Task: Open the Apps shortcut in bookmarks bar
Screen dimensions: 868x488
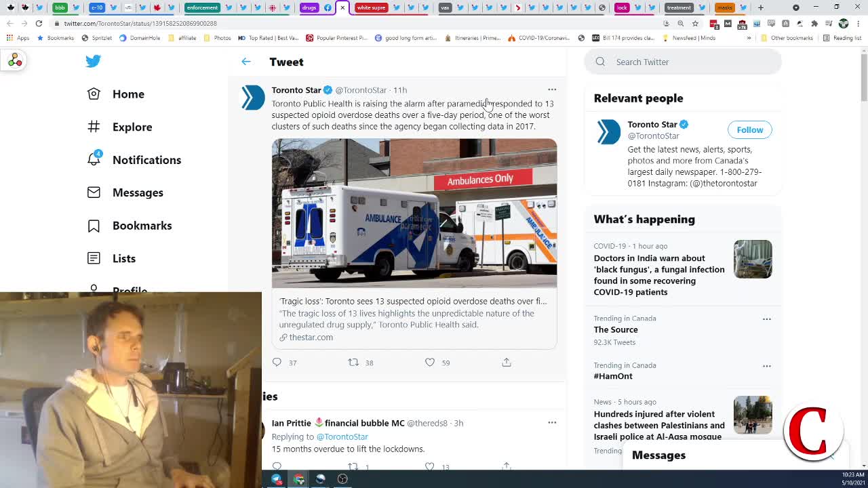Action: click(18, 38)
